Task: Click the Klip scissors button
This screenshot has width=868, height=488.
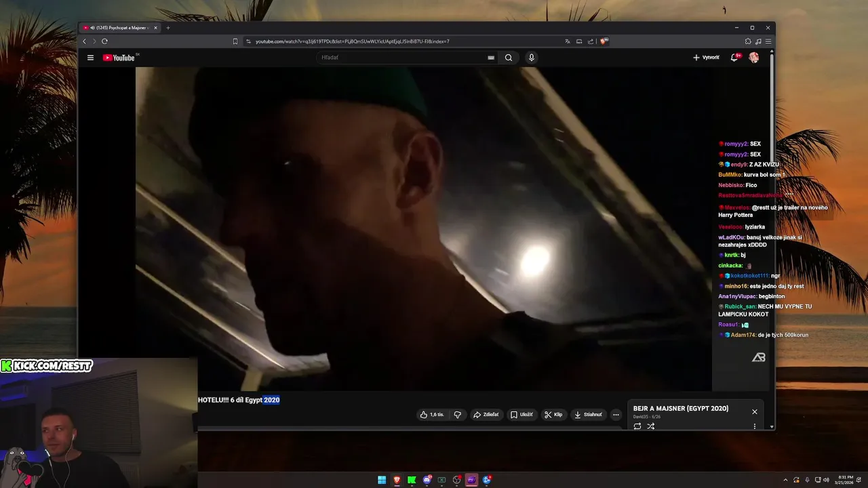Action: tap(553, 415)
